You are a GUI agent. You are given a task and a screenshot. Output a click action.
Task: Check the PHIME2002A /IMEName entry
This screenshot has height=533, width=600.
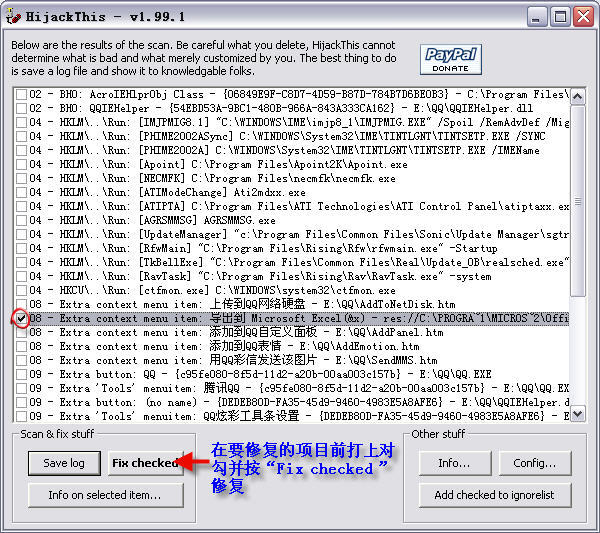tap(21, 150)
